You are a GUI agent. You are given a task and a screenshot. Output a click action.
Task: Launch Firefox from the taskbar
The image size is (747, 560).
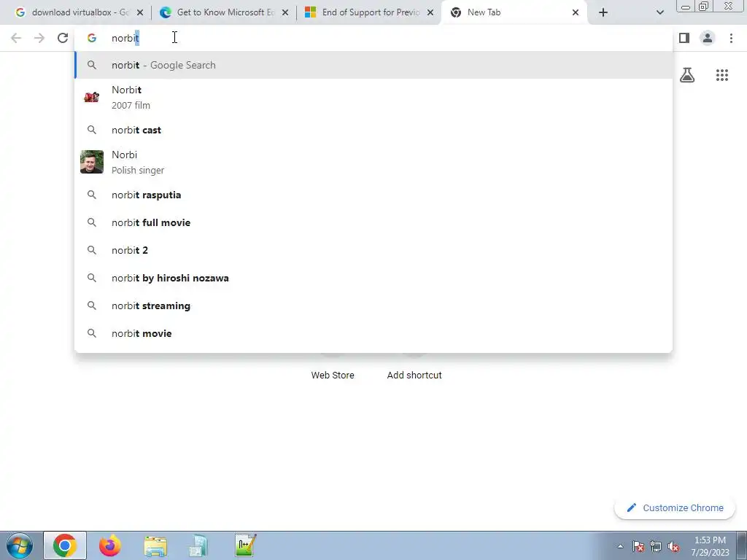coord(110,545)
